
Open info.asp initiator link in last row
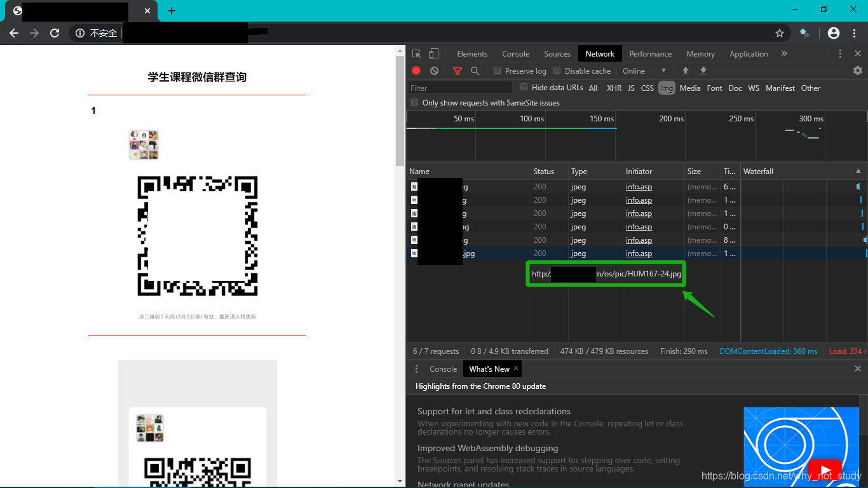[639, 254]
